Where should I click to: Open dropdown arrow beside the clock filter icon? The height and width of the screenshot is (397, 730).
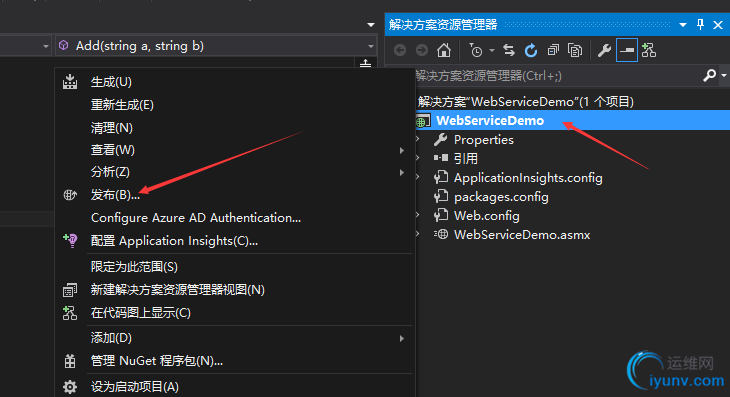click(492, 50)
